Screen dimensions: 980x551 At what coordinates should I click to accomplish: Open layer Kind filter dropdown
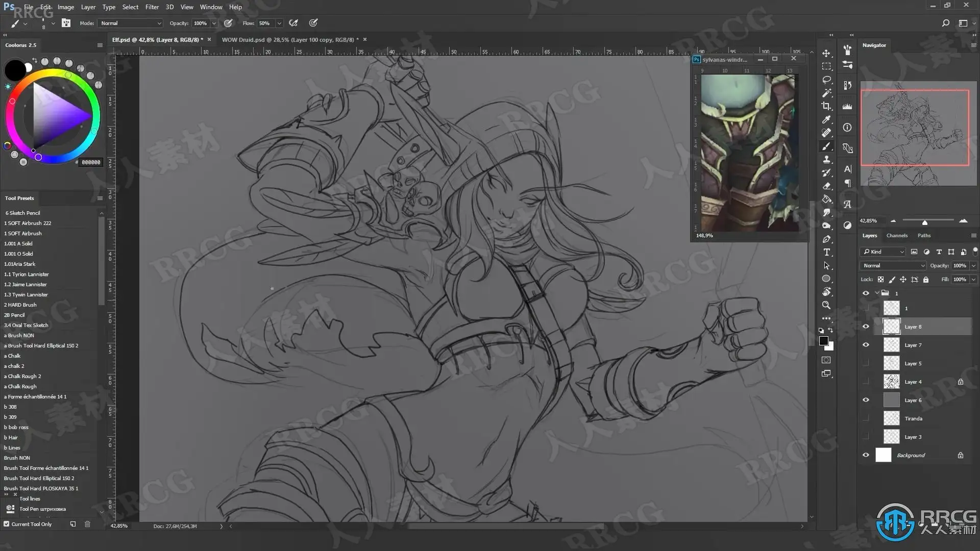point(883,252)
